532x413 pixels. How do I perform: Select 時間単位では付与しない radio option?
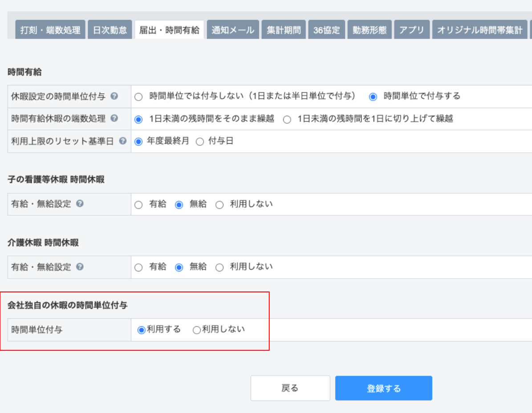coord(138,97)
